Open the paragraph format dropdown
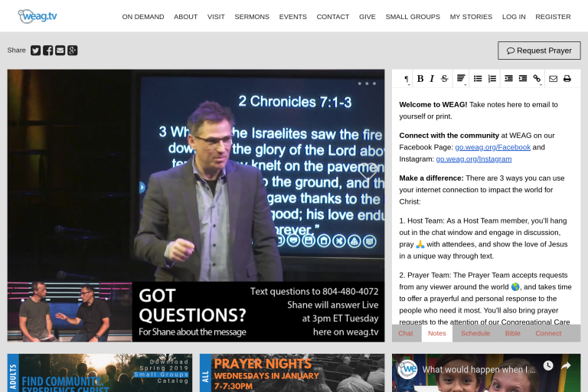The height and width of the screenshot is (392, 588). tap(407, 79)
